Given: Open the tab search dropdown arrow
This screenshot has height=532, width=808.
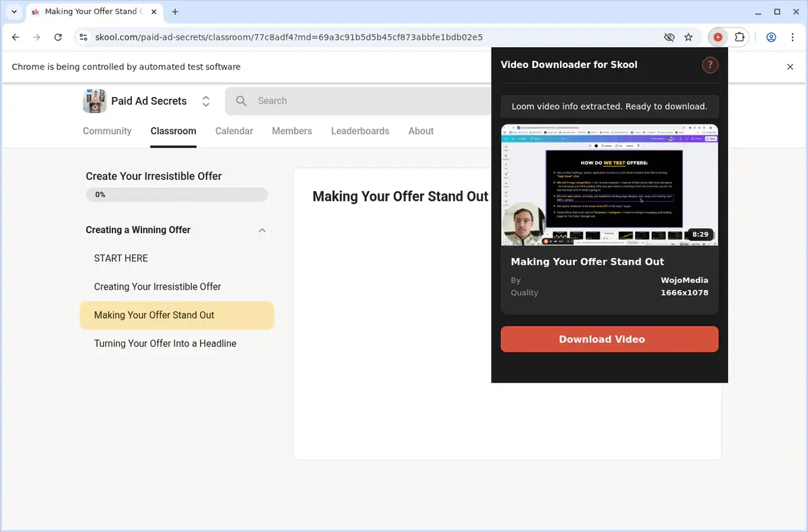Looking at the screenshot, I should (14, 11).
